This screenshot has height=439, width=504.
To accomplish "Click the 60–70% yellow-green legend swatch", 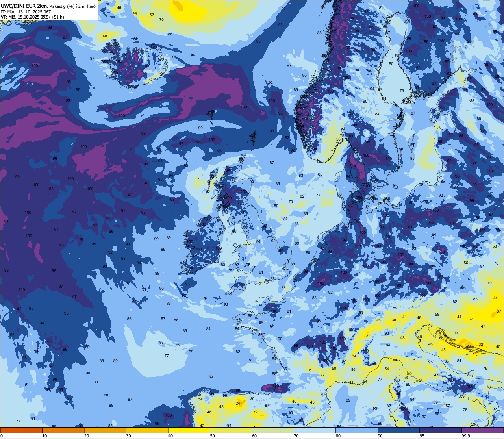I will [x=273, y=430].
